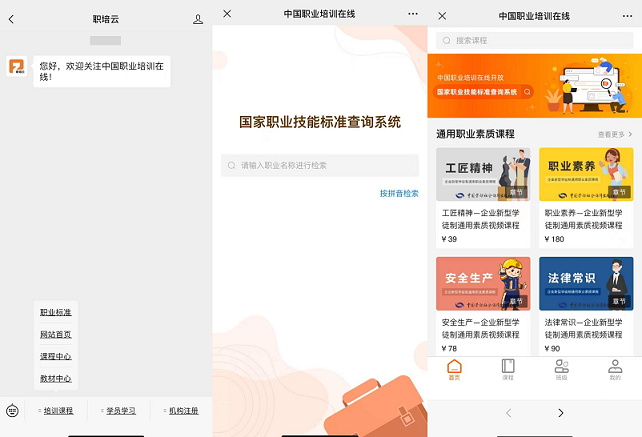This screenshot has height=437, width=642.
Task: Open the 我的 tab in the bottom bar
Action: [615, 369]
